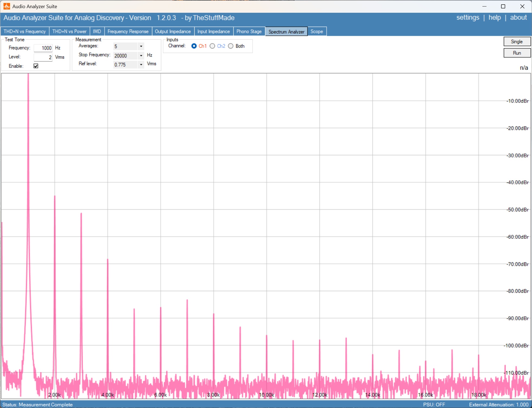Click the help link
This screenshot has height=408, width=532.
(x=495, y=18)
